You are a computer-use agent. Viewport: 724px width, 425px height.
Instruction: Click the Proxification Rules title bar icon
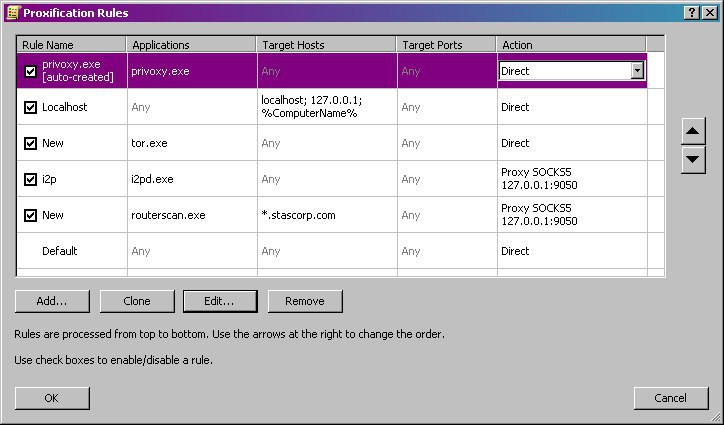pyautogui.click(x=13, y=12)
